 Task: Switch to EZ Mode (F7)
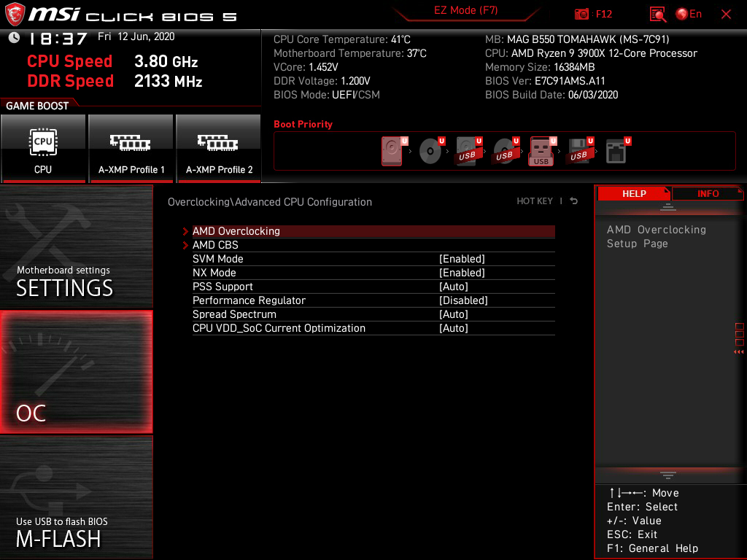point(465,10)
